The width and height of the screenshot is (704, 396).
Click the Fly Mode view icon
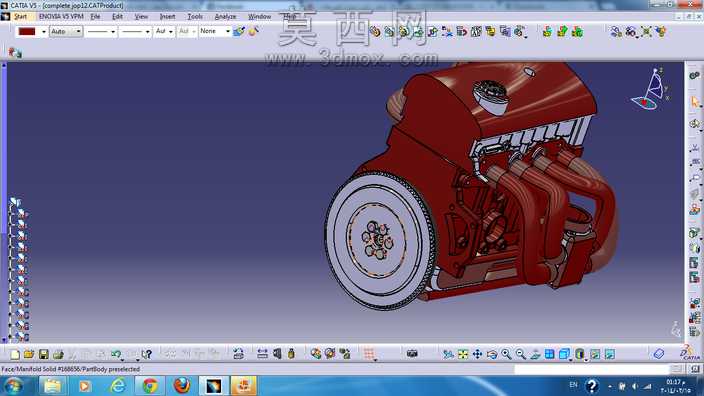click(448, 354)
